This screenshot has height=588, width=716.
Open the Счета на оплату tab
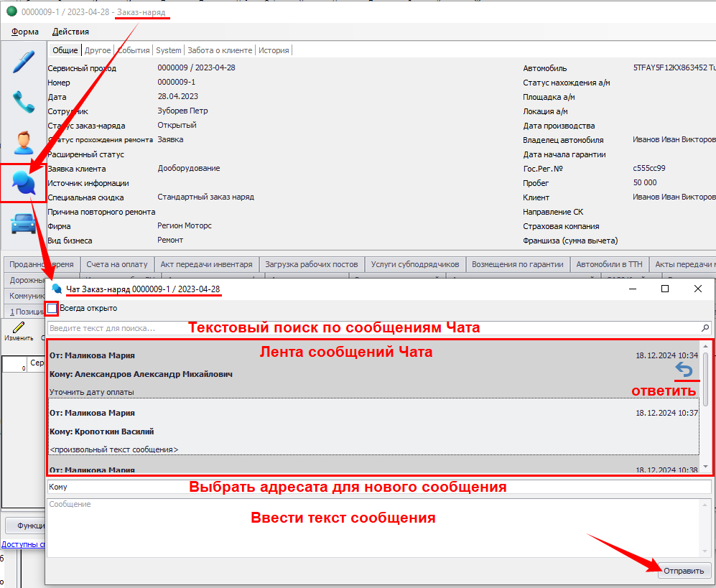point(115,264)
